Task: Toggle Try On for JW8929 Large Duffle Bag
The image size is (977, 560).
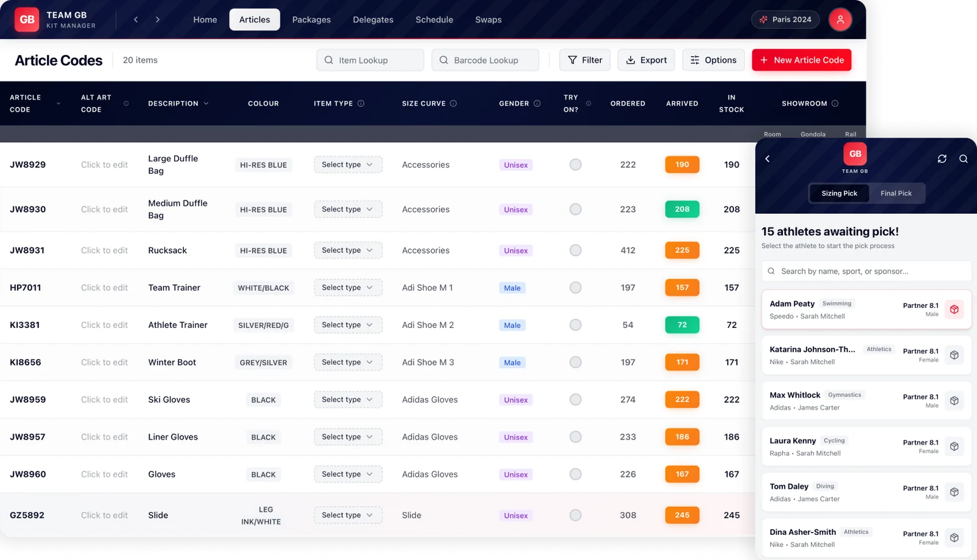Action: click(x=575, y=164)
